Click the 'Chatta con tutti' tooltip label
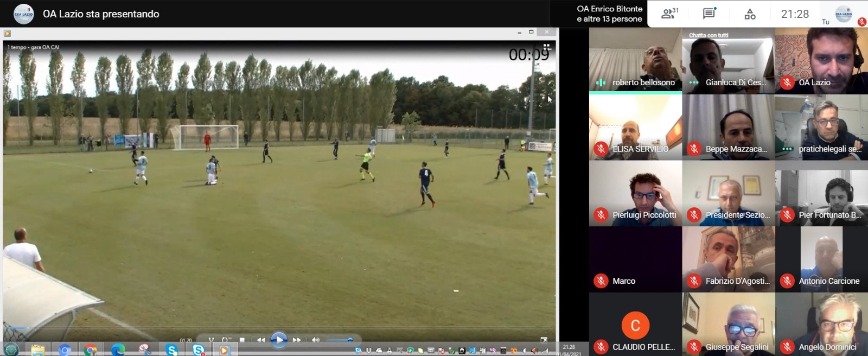 pyautogui.click(x=709, y=35)
